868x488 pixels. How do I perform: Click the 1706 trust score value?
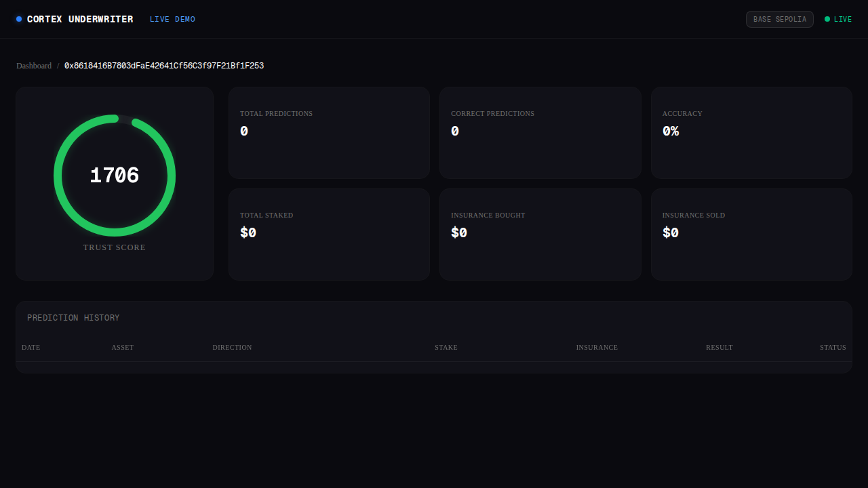point(115,176)
